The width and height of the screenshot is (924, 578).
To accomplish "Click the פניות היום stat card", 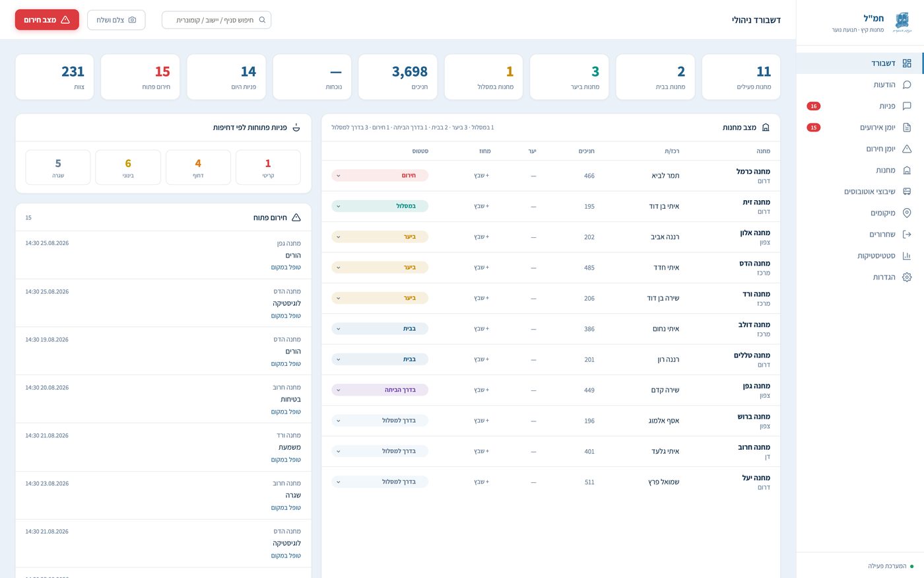I will [226, 77].
